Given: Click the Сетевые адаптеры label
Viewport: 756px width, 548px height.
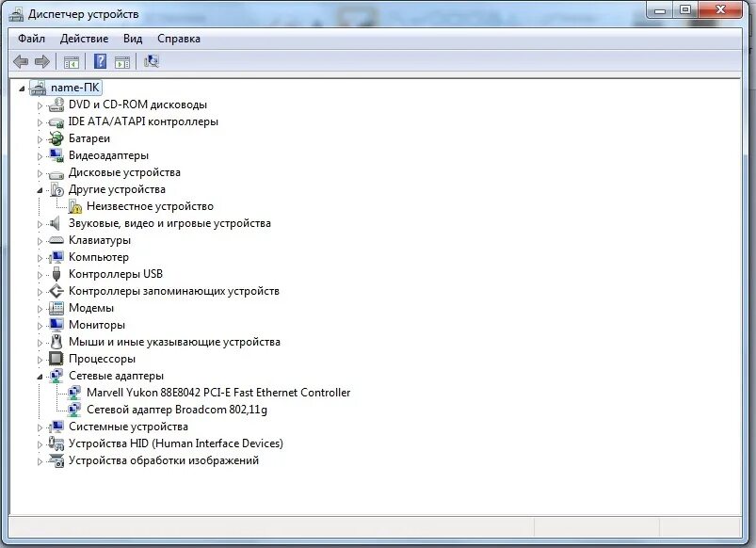Looking at the screenshot, I should 116,376.
